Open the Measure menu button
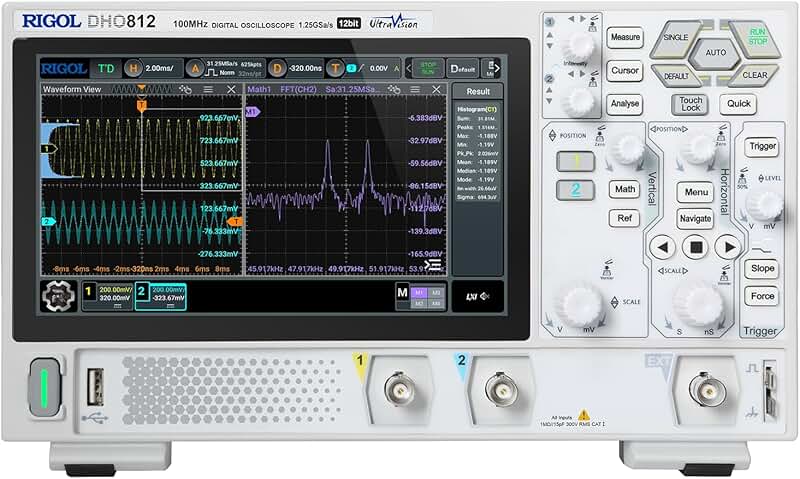Screen dimensions: 800x479 tap(625, 38)
